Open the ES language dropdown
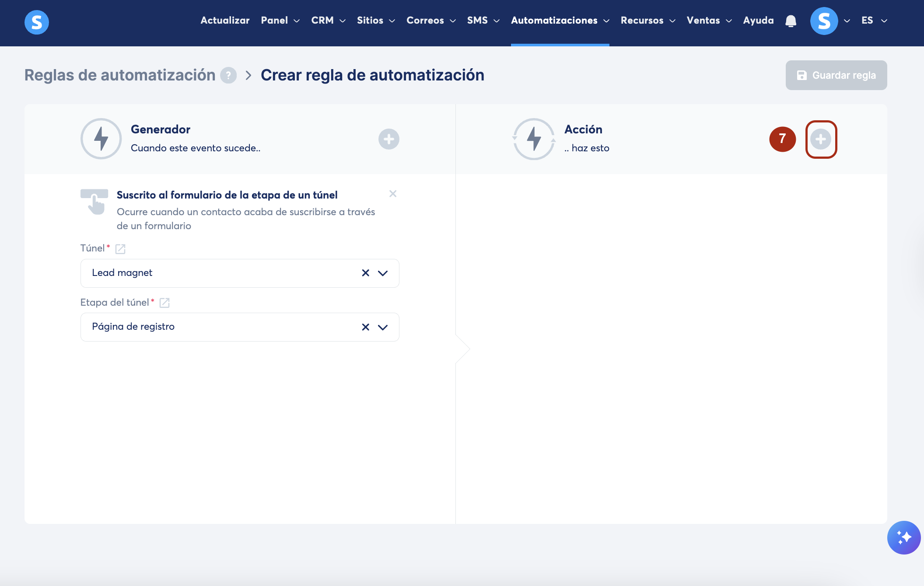 pyautogui.click(x=874, y=21)
